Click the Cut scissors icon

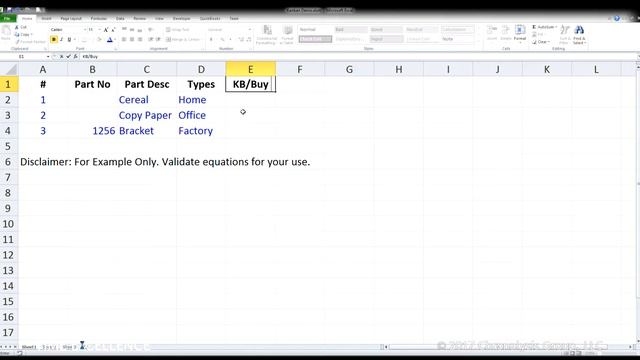tap(17, 27)
